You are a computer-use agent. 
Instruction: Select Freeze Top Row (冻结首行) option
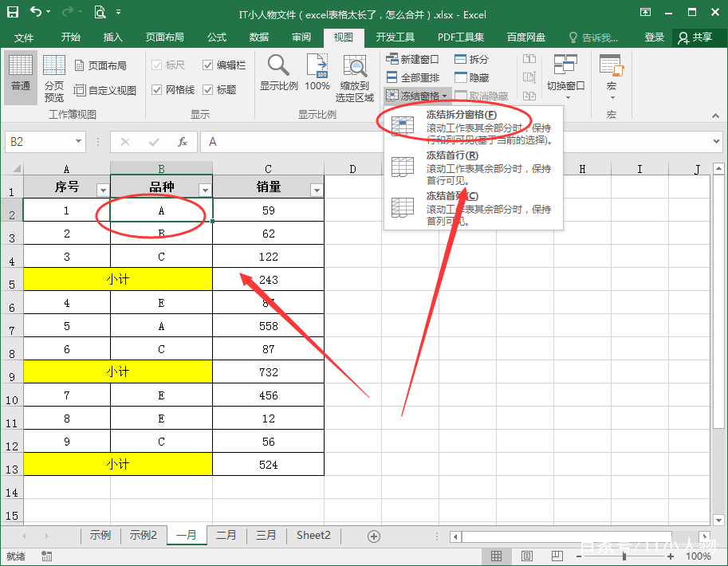coord(474,167)
